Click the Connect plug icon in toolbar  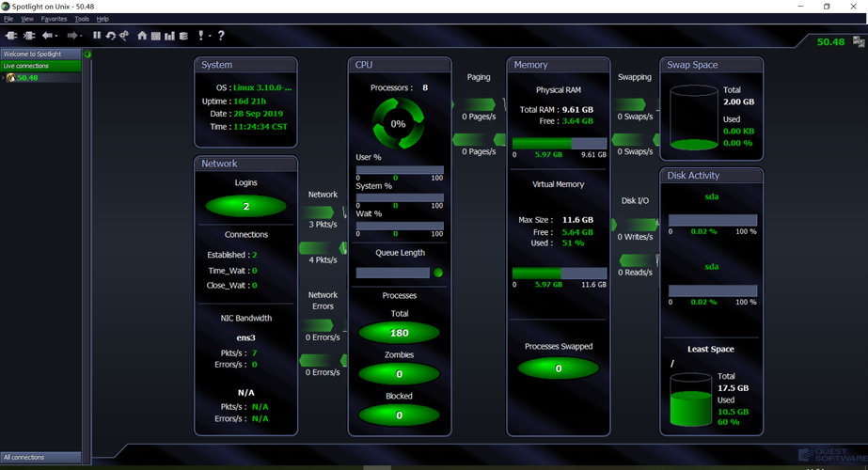click(x=10, y=36)
